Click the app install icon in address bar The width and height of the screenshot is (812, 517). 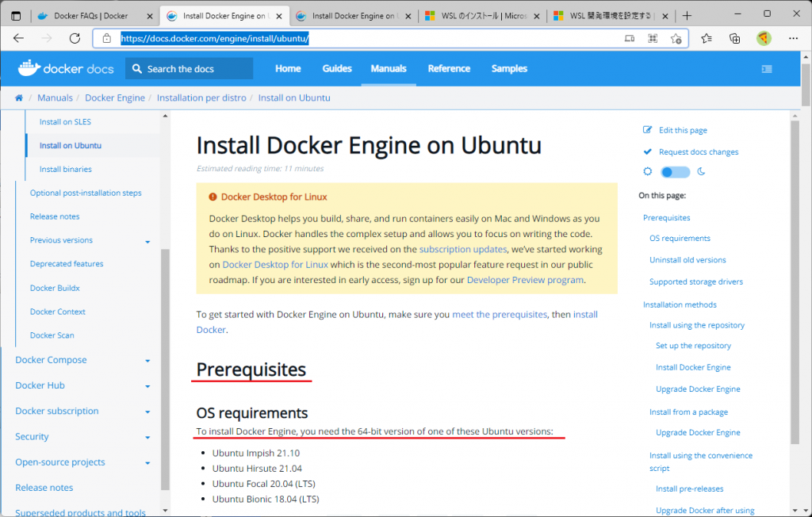(x=629, y=38)
